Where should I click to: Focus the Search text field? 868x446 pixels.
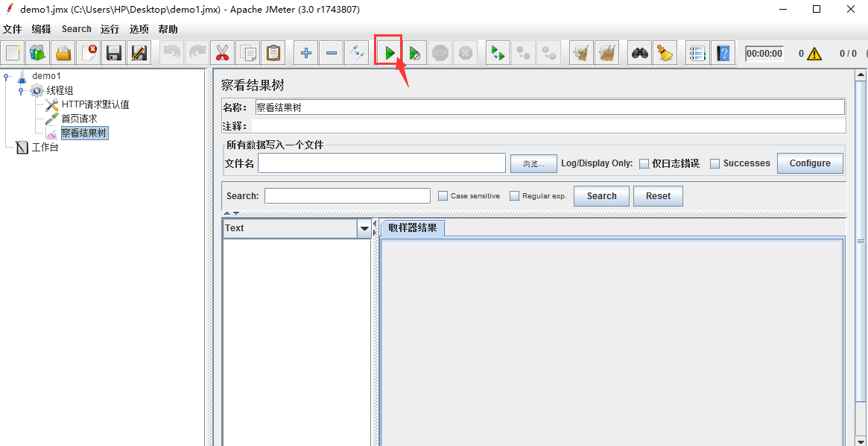(x=348, y=196)
